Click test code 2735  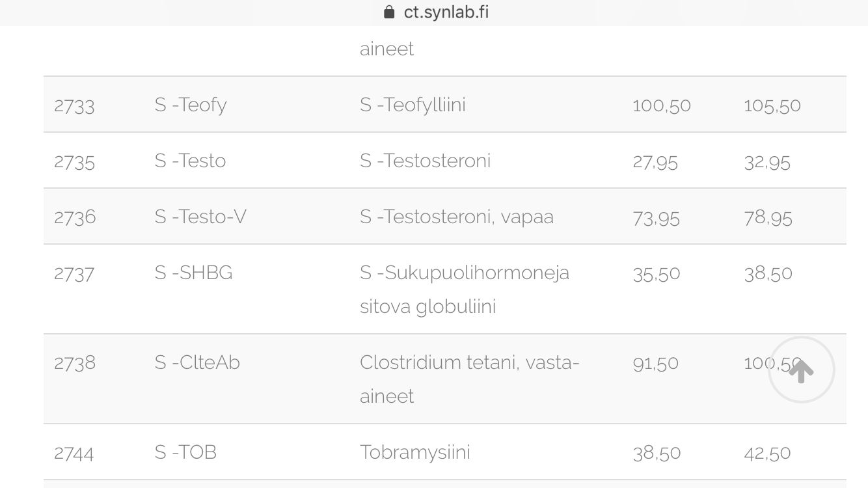pos(74,161)
